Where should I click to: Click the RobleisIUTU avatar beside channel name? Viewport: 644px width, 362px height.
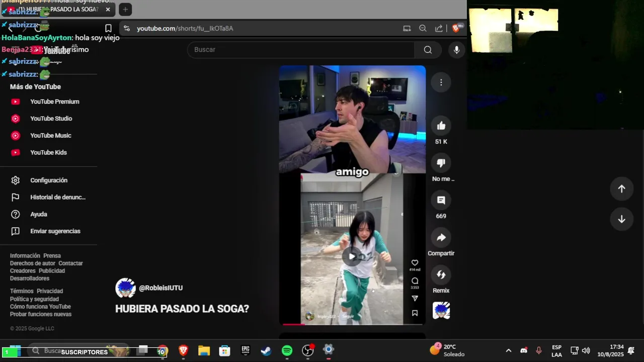click(125, 288)
